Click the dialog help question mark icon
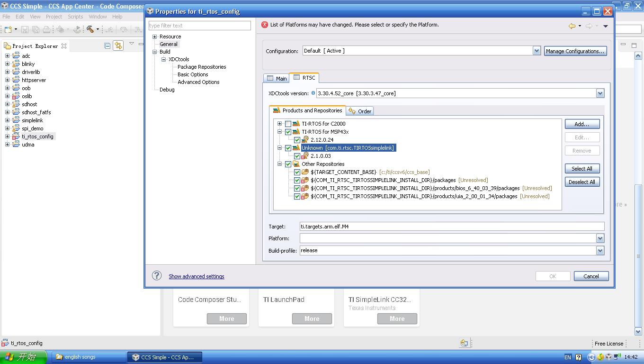644x364 pixels. [x=157, y=276]
